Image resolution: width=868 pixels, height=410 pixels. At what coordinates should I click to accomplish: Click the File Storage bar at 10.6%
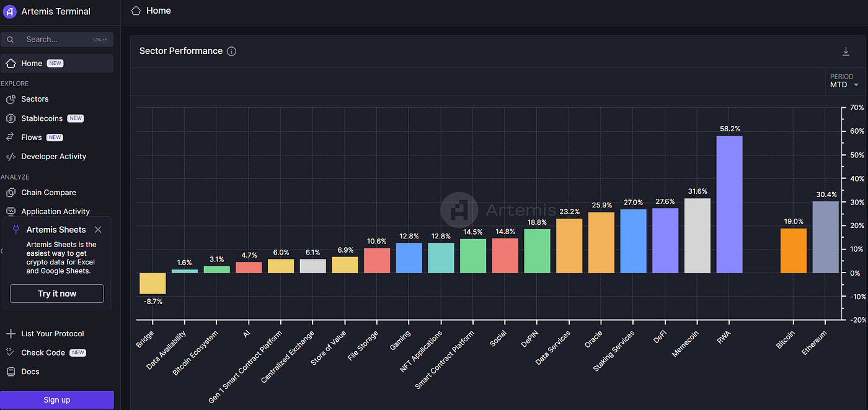pos(377,261)
